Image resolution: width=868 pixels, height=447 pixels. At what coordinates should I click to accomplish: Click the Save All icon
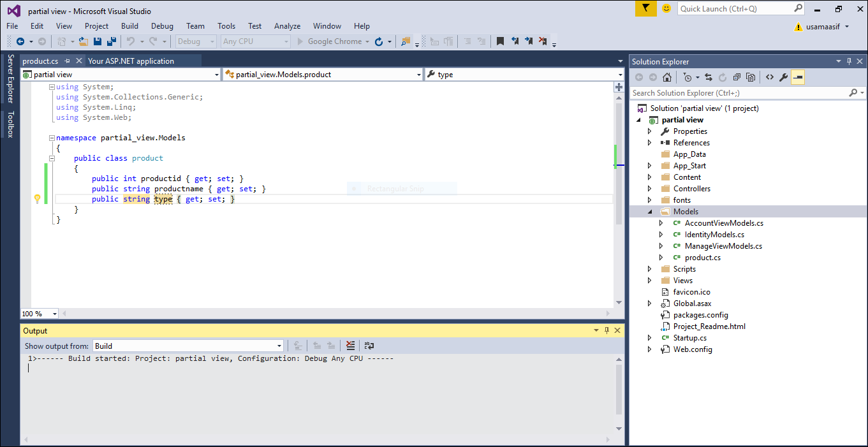pos(112,41)
